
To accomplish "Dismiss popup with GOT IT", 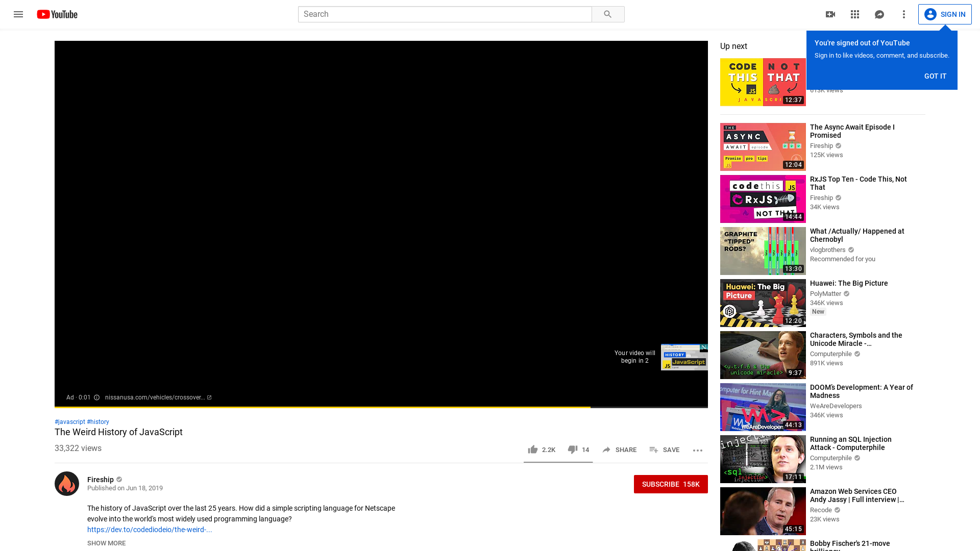I will 935,76.
